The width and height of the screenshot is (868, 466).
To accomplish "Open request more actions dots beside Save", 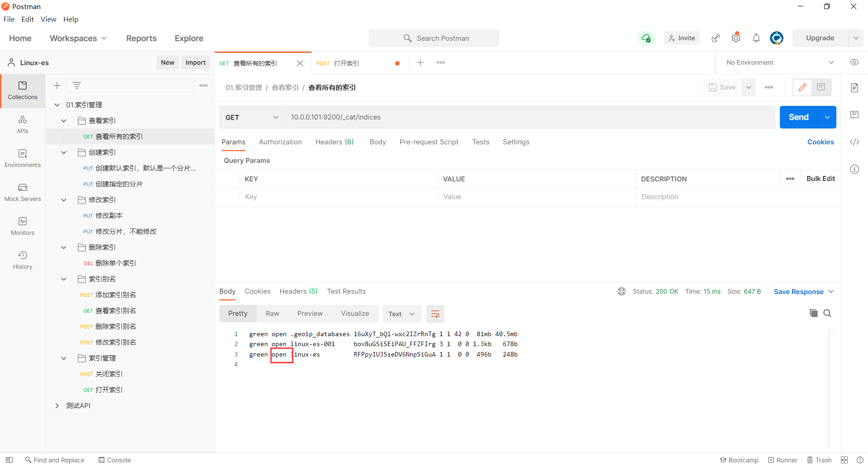I will [769, 87].
